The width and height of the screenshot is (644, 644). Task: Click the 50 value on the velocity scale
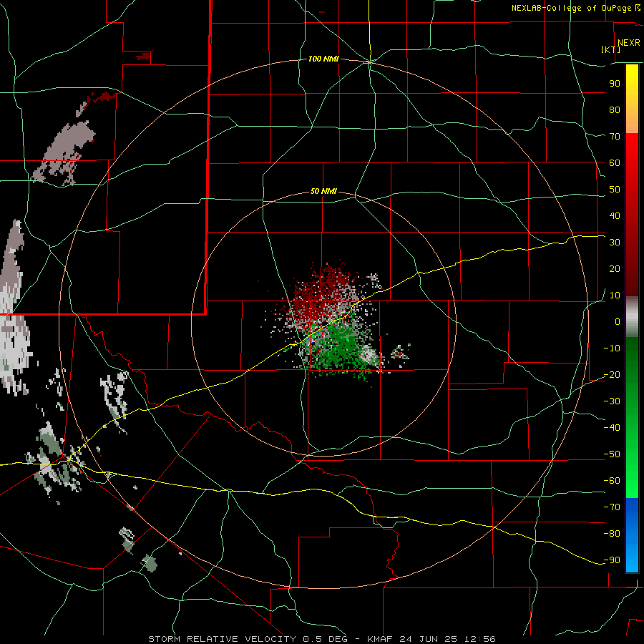click(x=615, y=190)
